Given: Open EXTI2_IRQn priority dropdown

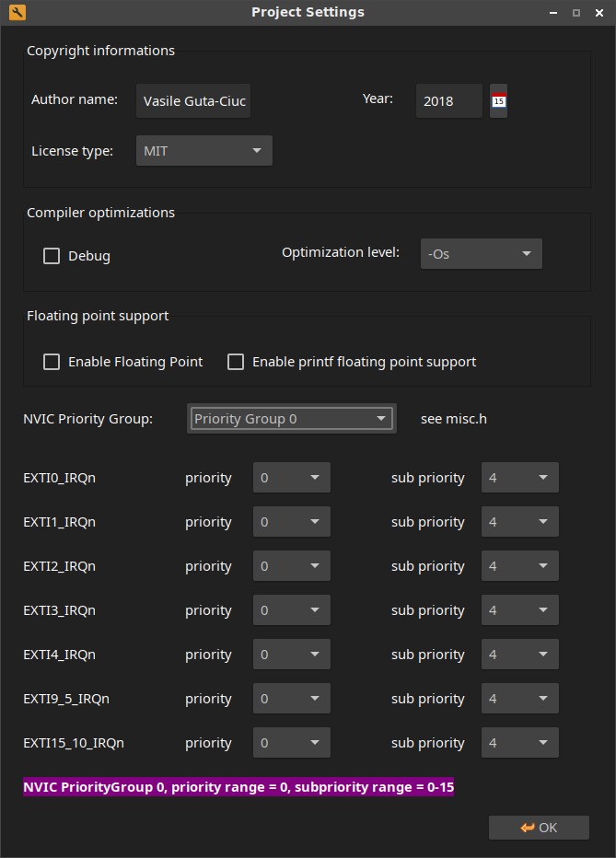Looking at the screenshot, I should coord(291,566).
